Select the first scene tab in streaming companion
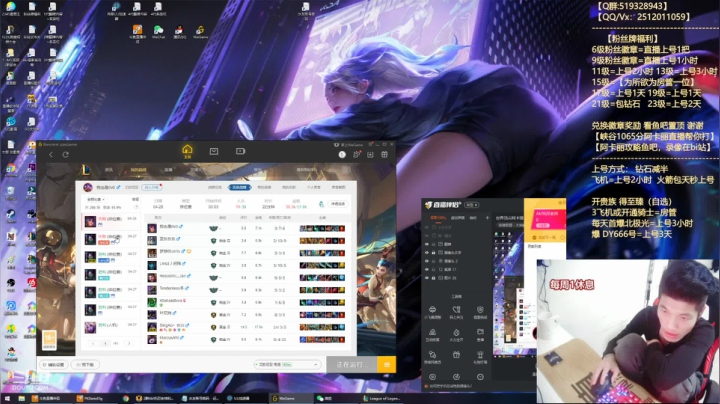 point(438,218)
